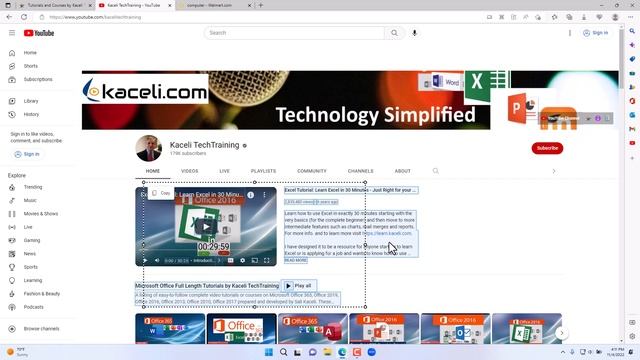Enter fullscreen on featured video
Image resolution: width=640 pixels, height=360 pixels.
[x=267, y=260]
